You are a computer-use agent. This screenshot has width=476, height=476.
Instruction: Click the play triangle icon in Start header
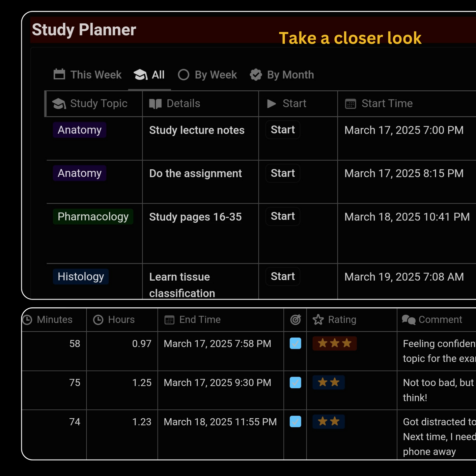(x=271, y=104)
